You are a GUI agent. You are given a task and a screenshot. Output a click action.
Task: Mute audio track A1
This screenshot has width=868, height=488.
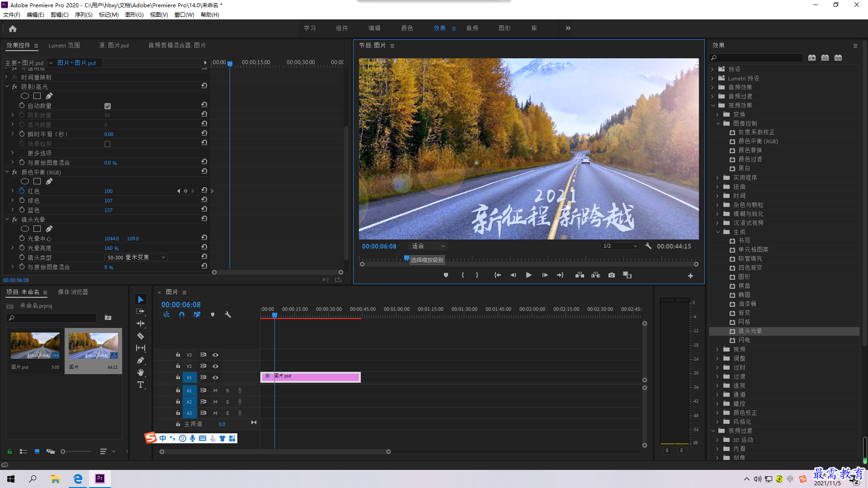pos(216,390)
